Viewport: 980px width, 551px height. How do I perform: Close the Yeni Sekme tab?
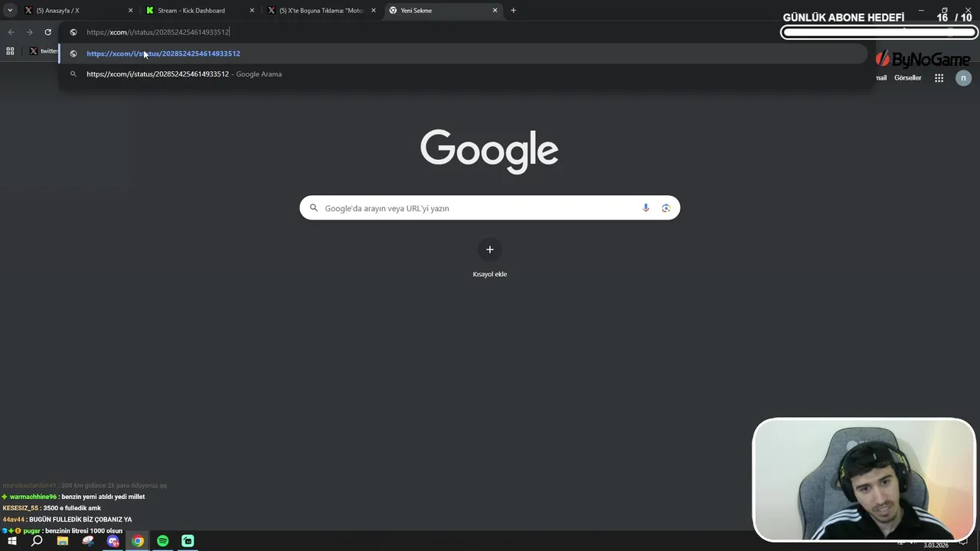(x=495, y=11)
